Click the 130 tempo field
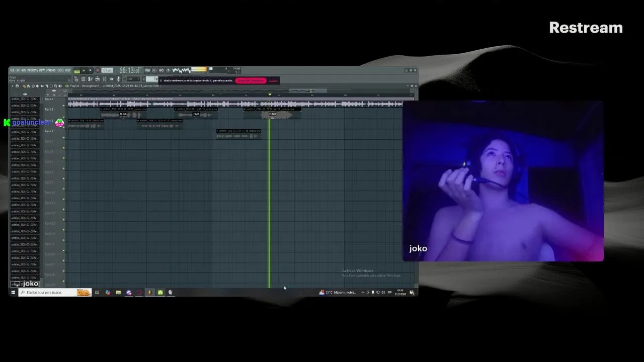This screenshot has height=362, width=644. [107, 70]
